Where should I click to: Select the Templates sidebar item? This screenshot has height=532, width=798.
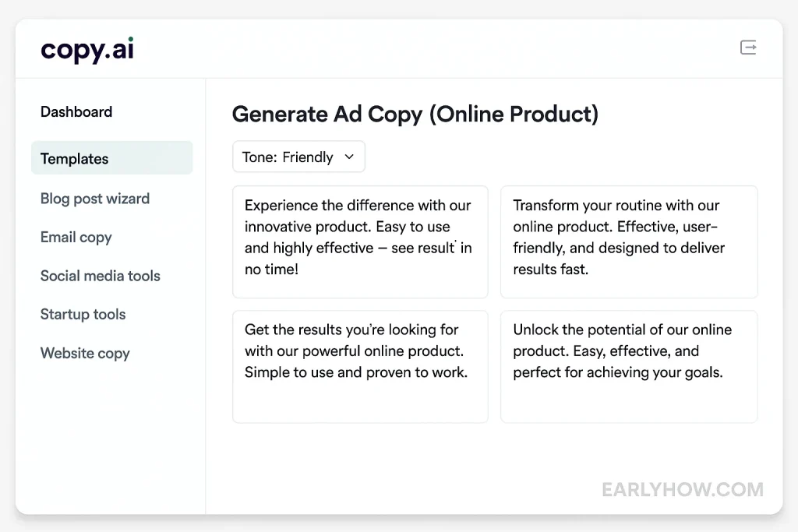[75, 159]
